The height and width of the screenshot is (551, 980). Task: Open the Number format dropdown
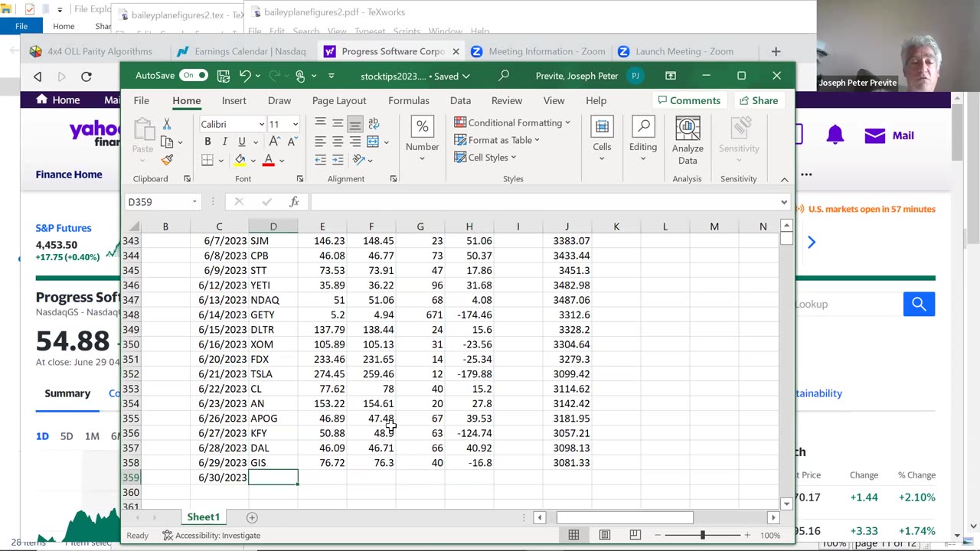pos(422,139)
